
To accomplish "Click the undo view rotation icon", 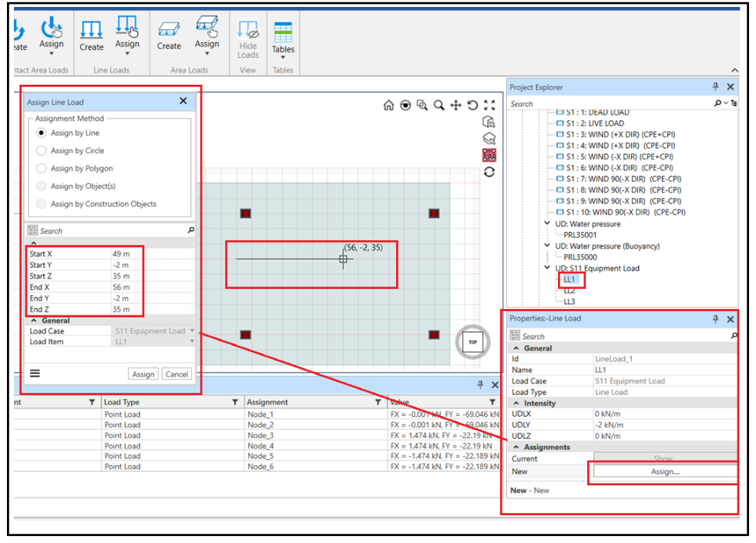I will pyautogui.click(x=472, y=106).
